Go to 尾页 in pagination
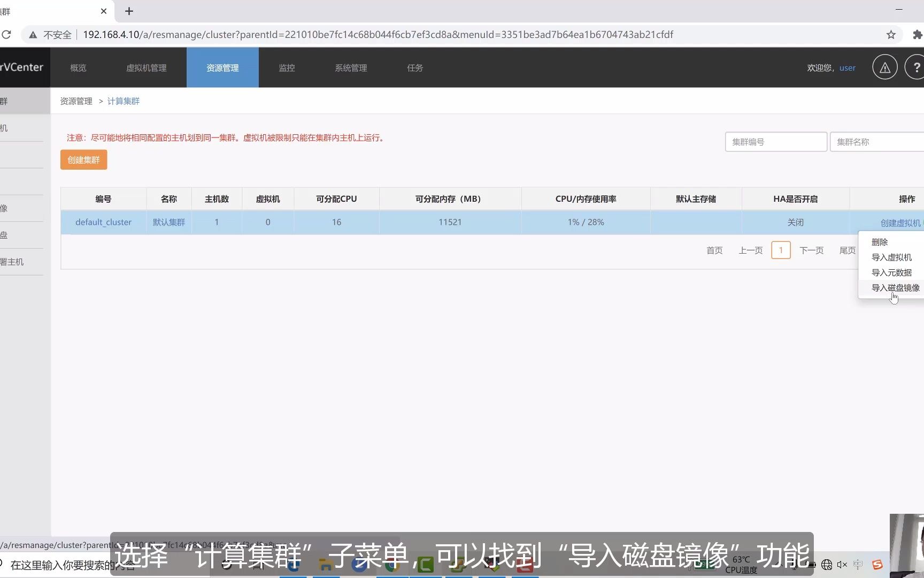This screenshot has width=924, height=578. pyautogui.click(x=848, y=250)
